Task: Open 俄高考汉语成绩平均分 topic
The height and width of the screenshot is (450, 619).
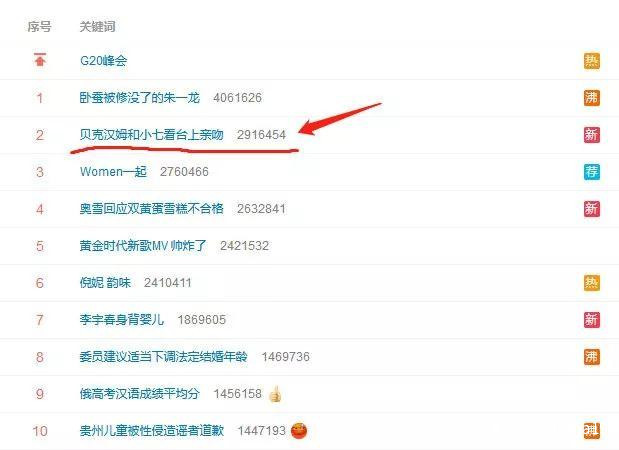Action: coord(140,394)
